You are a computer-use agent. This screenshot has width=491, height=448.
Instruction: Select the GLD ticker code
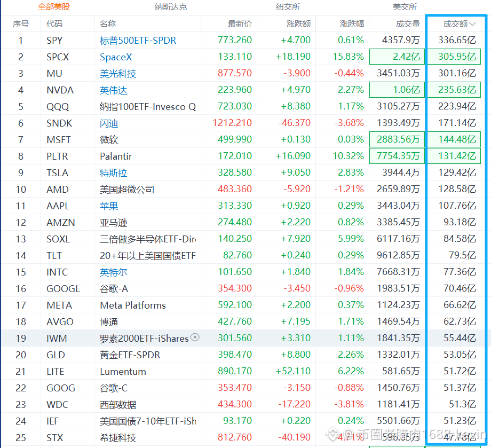click(x=56, y=355)
